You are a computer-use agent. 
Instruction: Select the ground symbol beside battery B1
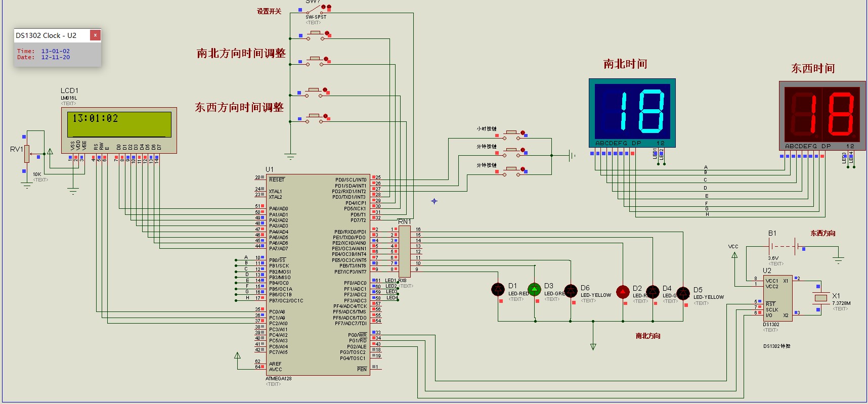tap(839, 260)
